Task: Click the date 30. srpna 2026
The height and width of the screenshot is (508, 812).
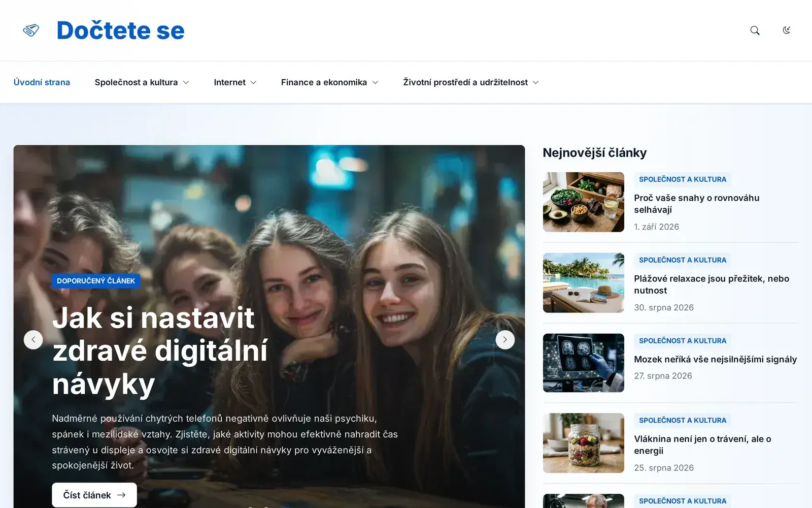Action: (x=664, y=307)
